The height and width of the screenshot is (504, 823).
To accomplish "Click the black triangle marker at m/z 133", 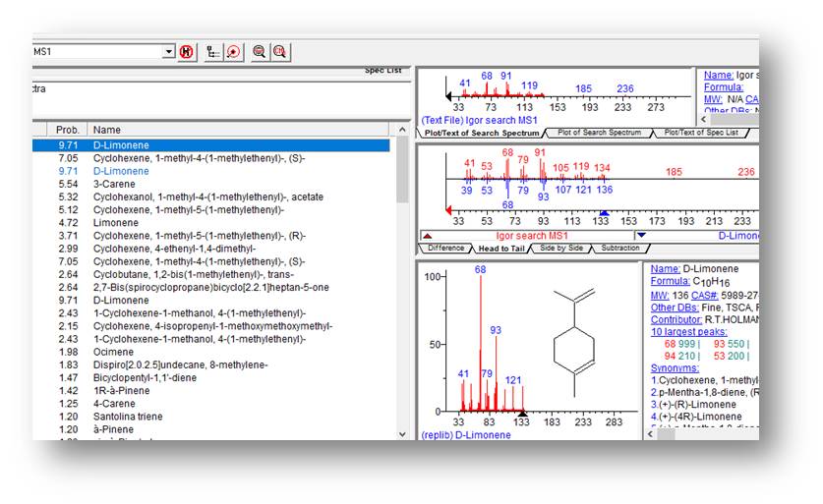I will [522, 414].
